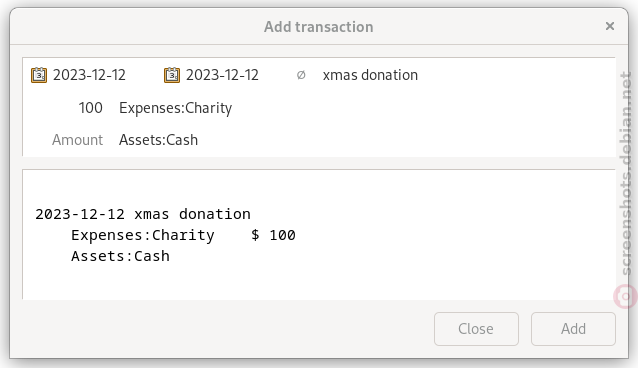Click the Add transaction title bar
The image size is (638, 368).
tap(319, 27)
